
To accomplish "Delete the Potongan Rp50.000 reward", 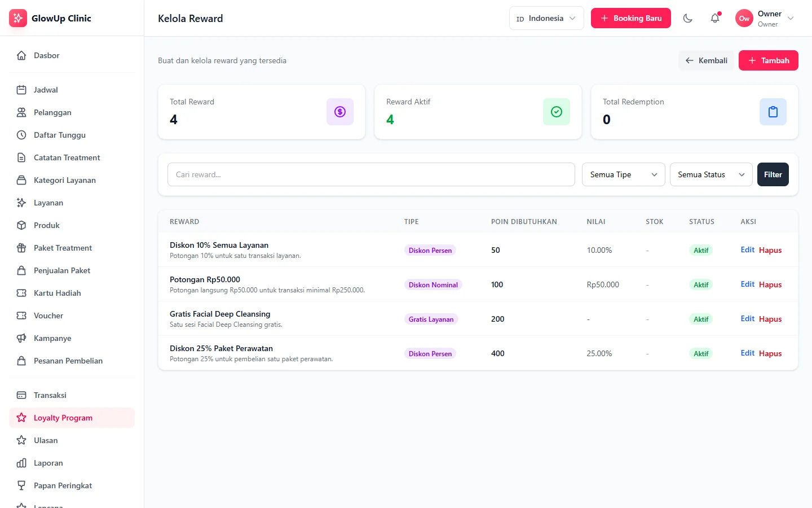I will pyautogui.click(x=770, y=284).
